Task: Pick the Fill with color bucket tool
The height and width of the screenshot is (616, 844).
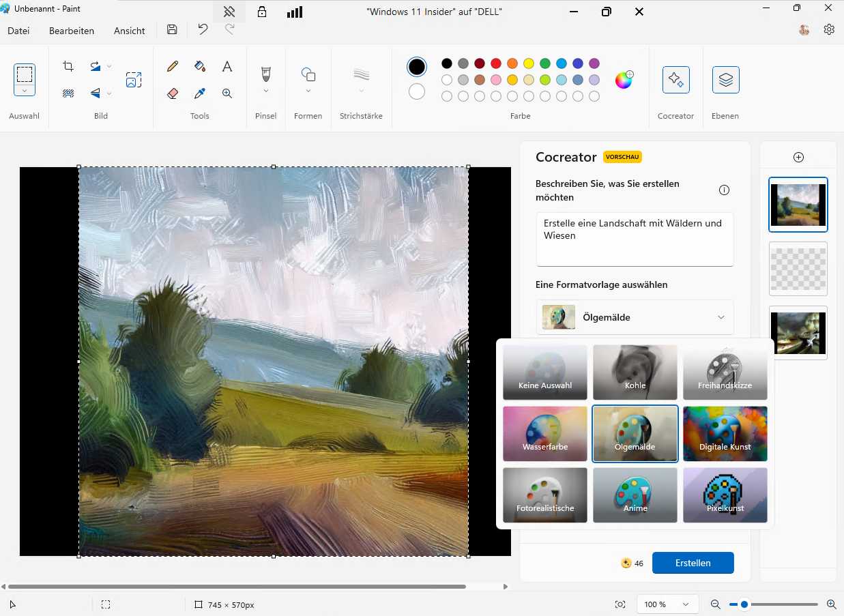Action: point(199,65)
